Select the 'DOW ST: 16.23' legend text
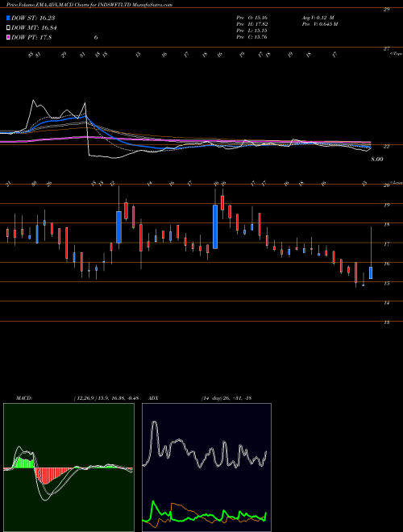This screenshot has height=532, width=403. coord(33,18)
